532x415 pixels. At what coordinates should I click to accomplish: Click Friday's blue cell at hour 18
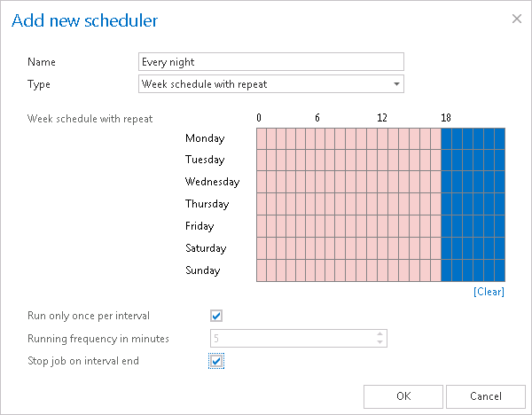click(x=447, y=226)
